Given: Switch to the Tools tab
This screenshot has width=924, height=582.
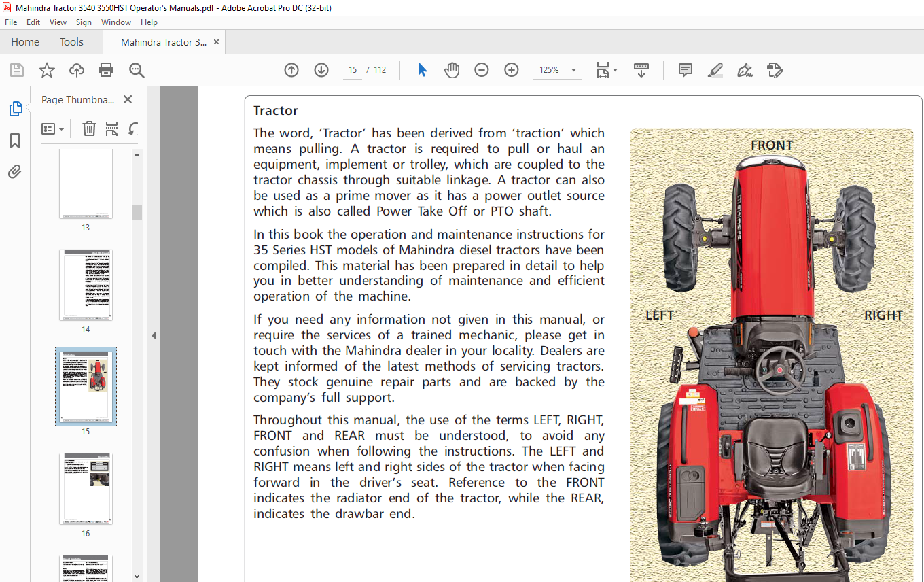Looking at the screenshot, I should pyautogui.click(x=71, y=42).
